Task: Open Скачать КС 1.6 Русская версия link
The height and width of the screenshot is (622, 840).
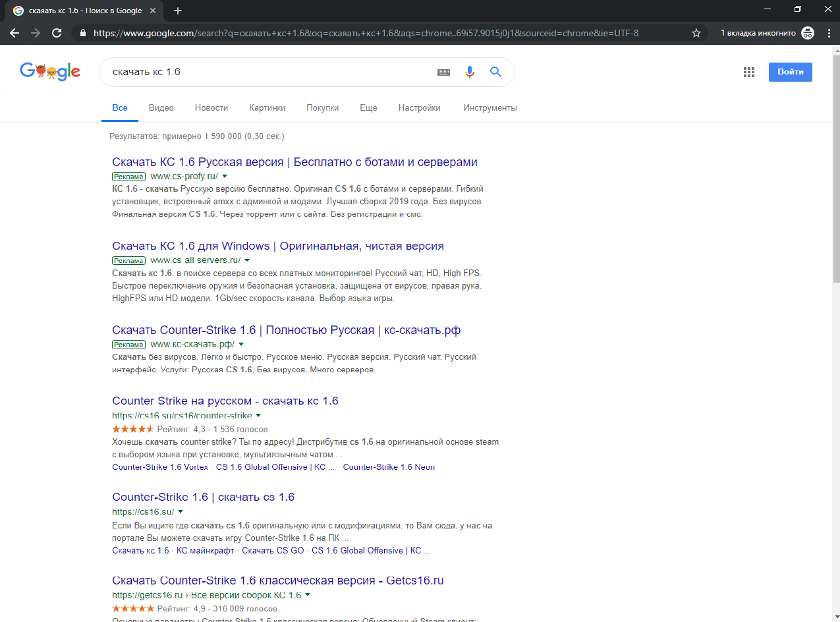Action: point(294,162)
